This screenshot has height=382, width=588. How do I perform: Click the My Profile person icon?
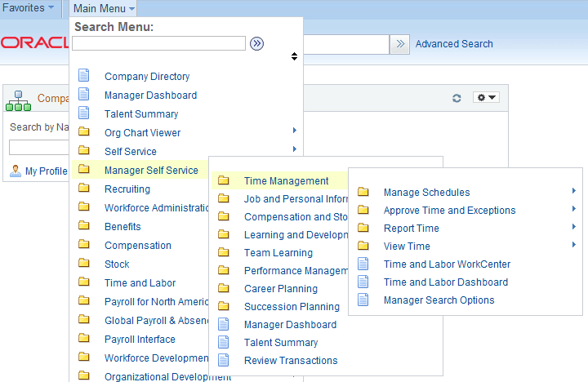click(16, 171)
